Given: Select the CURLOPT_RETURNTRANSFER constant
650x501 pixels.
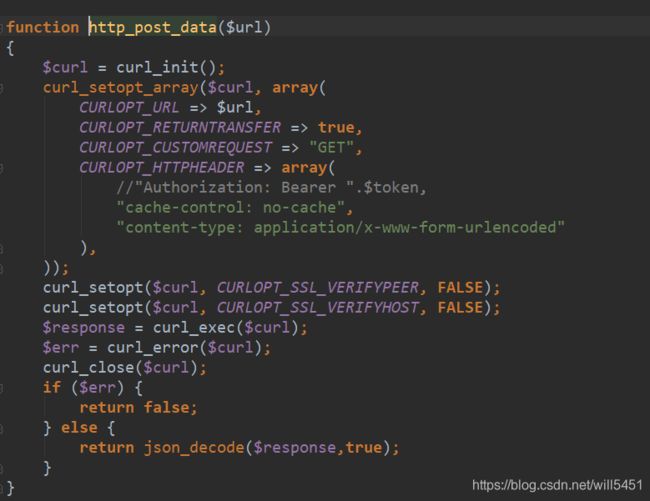Looking at the screenshot, I should click(180, 127).
